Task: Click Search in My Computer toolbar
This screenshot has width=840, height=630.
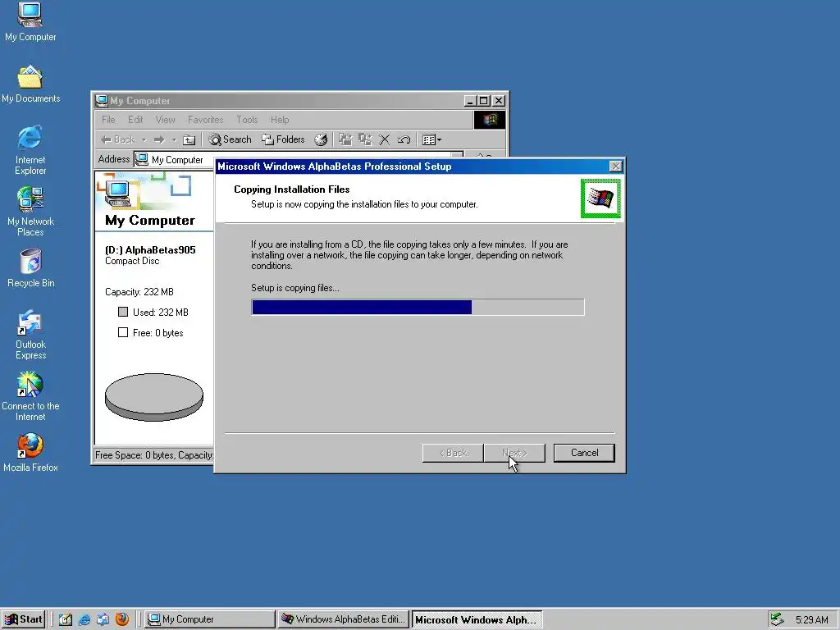Action: point(230,139)
